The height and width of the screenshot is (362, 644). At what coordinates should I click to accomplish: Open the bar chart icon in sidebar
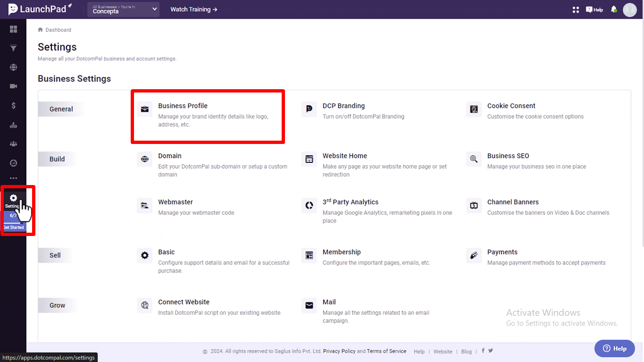pyautogui.click(x=13, y=125)
